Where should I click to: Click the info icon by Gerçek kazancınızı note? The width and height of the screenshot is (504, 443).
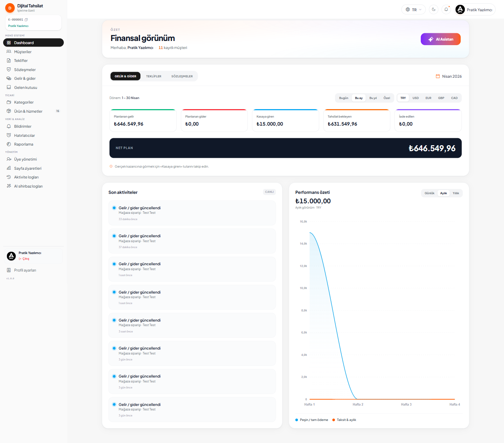click(x=111, y=167)
